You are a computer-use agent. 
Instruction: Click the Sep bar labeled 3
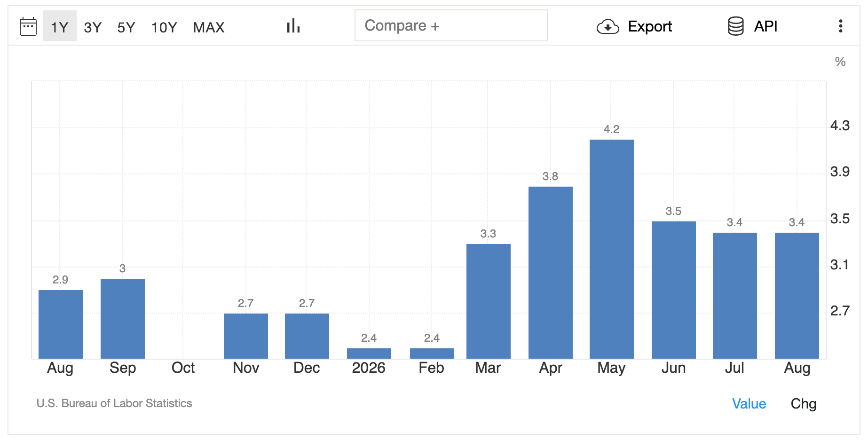pos(123,319)
